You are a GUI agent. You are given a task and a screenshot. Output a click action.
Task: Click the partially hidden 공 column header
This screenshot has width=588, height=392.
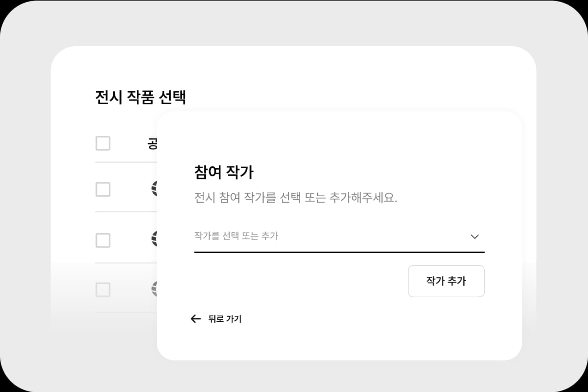152,143
